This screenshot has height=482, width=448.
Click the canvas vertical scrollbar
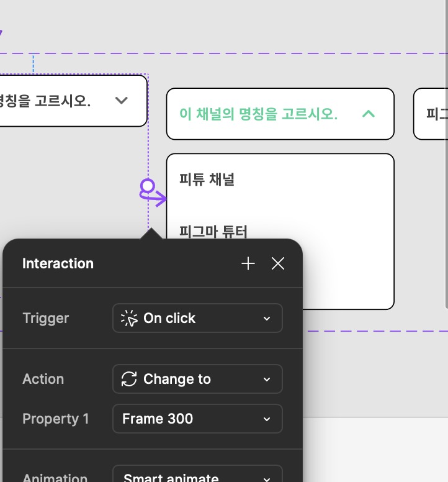pos(447,153)
